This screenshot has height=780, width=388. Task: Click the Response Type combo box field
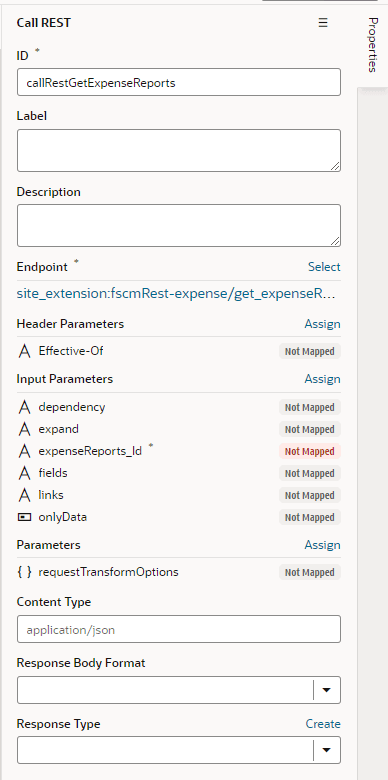pyautogui.click(x=179, y=750)
